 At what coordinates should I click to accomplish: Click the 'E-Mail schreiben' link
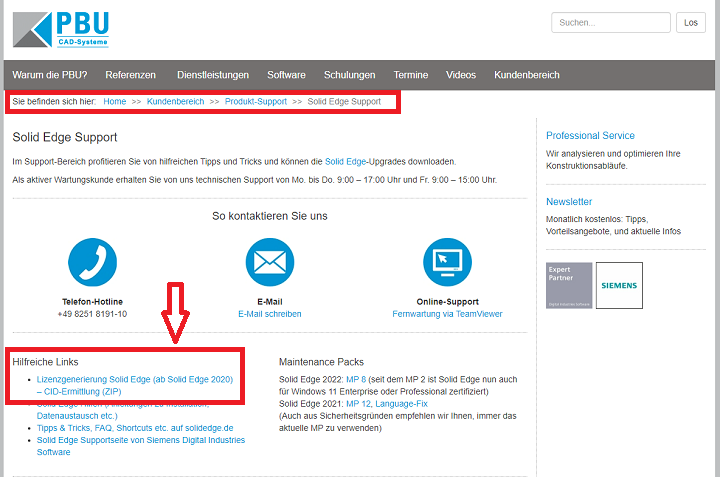[270, 314]
